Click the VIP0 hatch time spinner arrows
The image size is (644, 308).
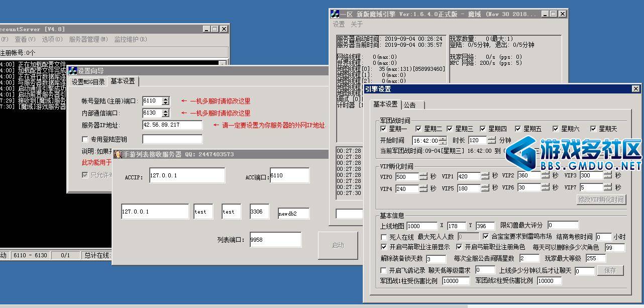[x=423, y=176]
